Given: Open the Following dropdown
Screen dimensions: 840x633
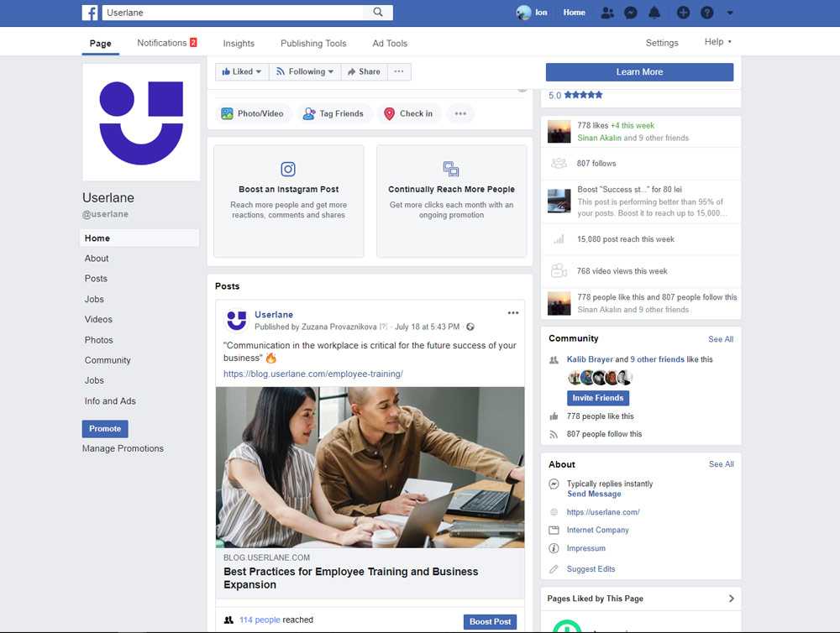Looking at the screenshot, I should click(304, 71).
